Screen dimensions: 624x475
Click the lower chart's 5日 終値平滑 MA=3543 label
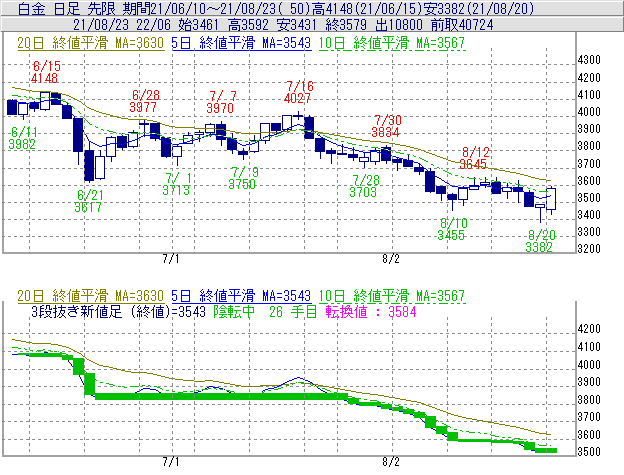click(x=241, y=296)
